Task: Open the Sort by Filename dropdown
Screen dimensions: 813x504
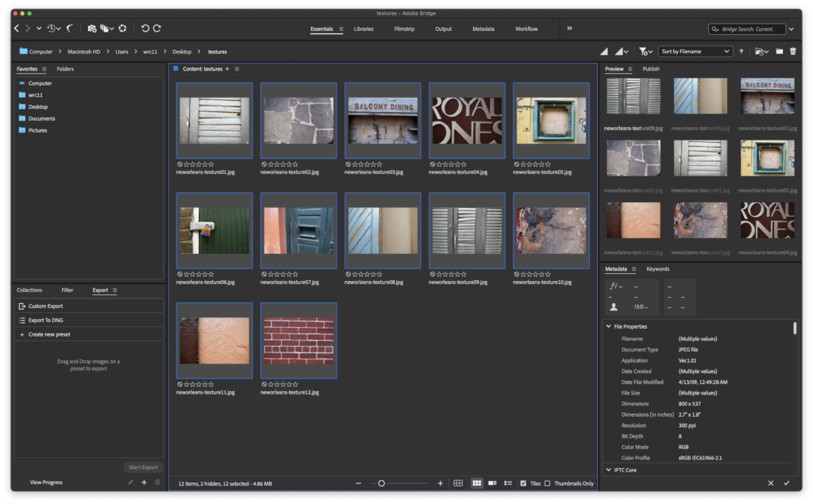Action: tap(695, 52)
